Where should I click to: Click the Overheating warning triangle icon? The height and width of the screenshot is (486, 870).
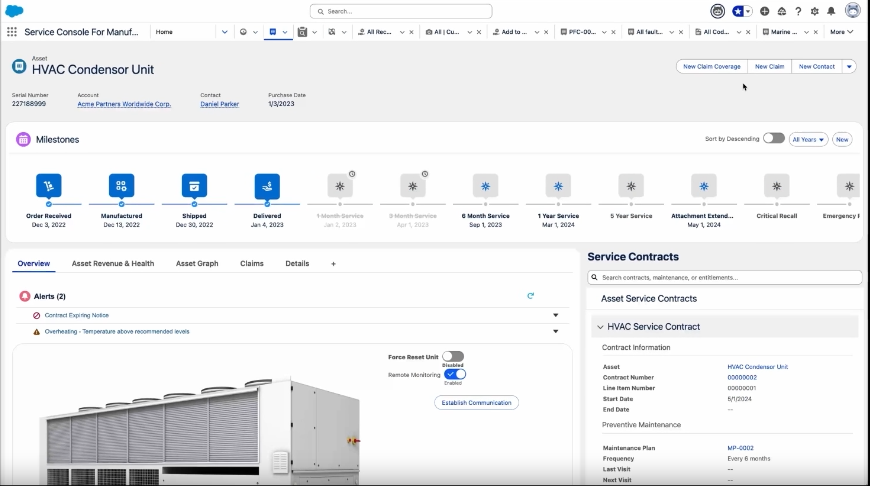click(37, 332)
